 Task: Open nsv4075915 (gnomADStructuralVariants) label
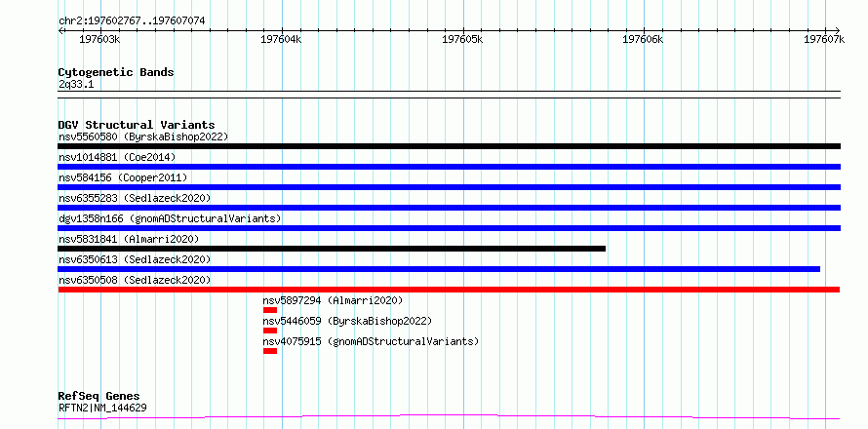pyautogui.click(x=371, y=341)
